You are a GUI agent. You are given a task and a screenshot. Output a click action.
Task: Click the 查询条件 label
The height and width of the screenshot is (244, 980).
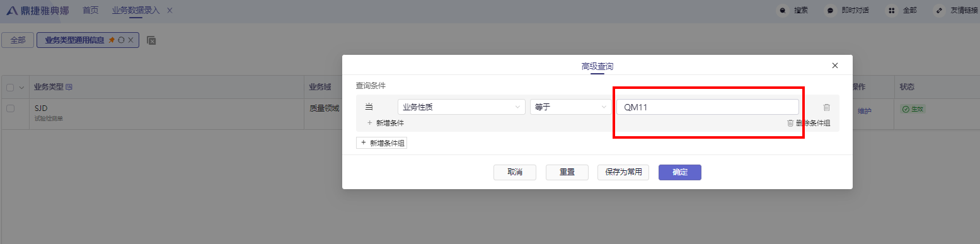coord(371,85)
